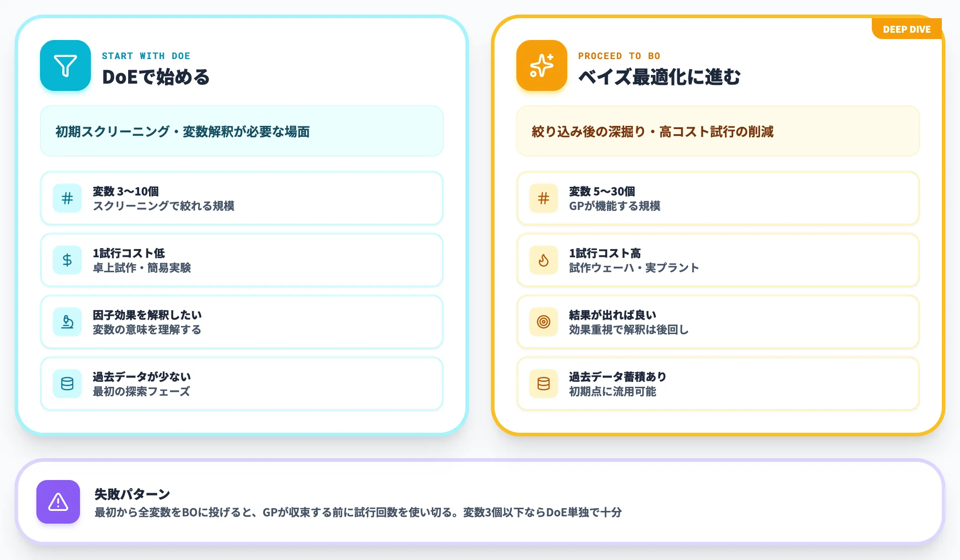
Task: Click the 効果重視で解釈は後回し description
Action: [629, 330]
